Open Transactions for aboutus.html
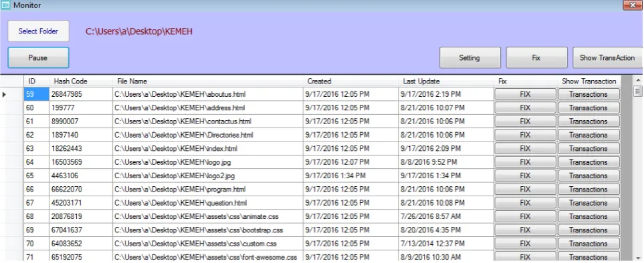The width and height of the screenshot is (644, 263). 588,94
